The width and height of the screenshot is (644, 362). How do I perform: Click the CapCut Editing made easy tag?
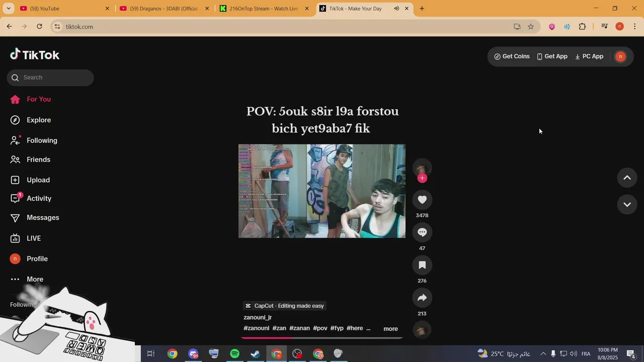pos(285,306)
